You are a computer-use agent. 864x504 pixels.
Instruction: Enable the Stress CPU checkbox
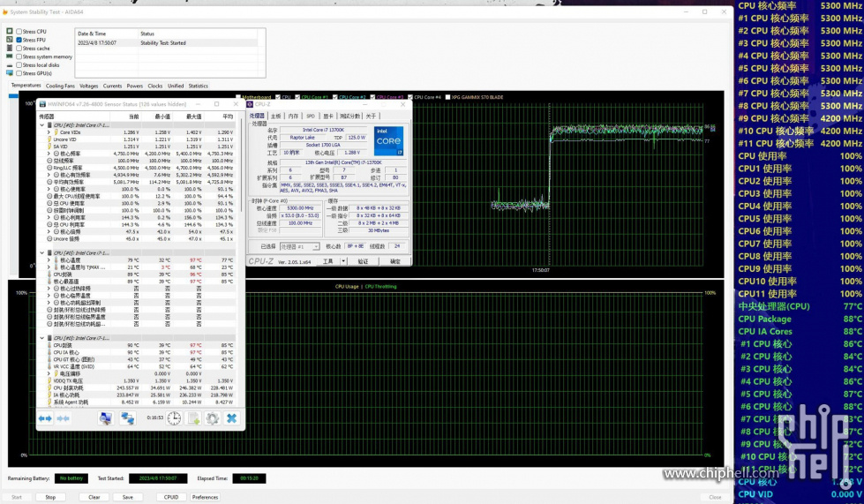[19, 32]
